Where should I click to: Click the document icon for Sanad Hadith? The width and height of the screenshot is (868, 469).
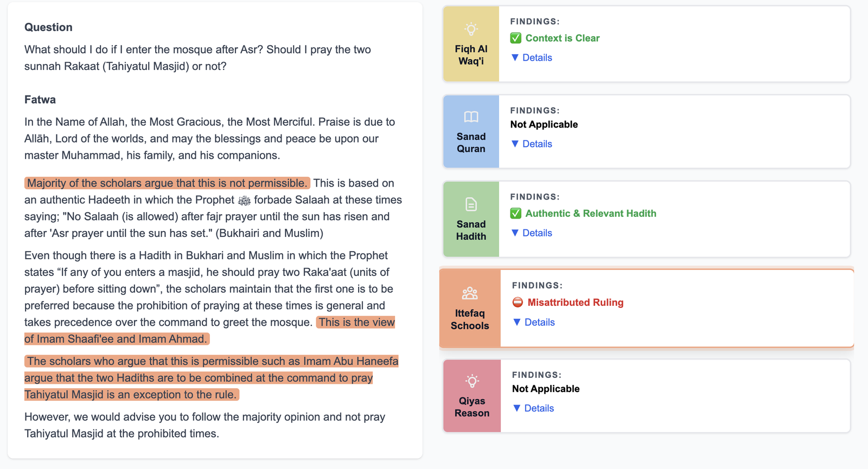(x=471, y=204)
